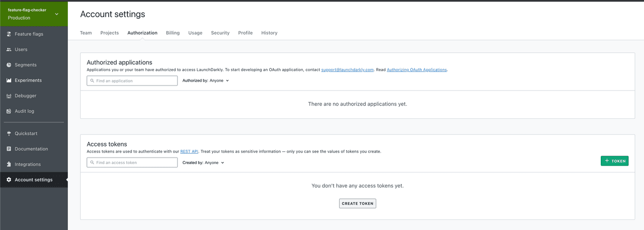Open the Authorizing OAuth Applications link
644x230 pixels.
pos(417,69)
